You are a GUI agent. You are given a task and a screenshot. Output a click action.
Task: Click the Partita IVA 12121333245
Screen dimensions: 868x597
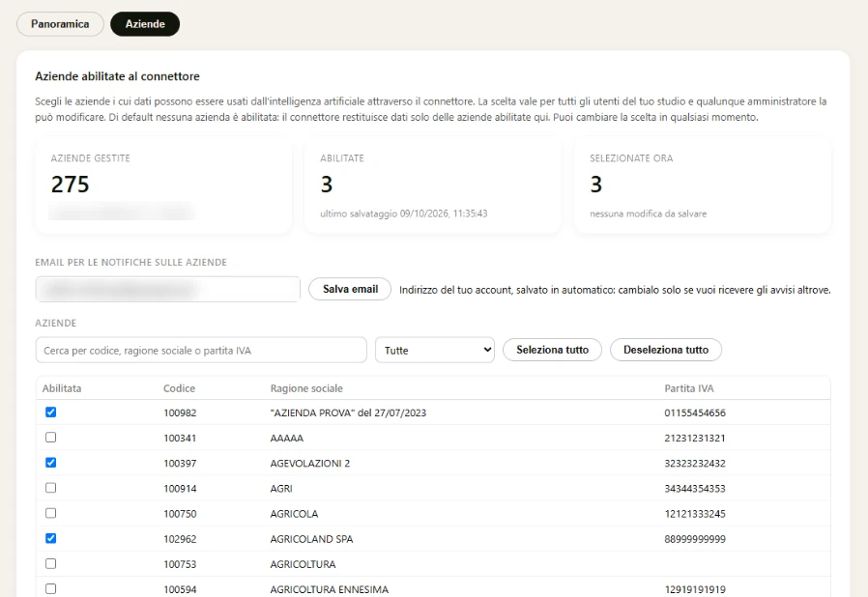695,514
